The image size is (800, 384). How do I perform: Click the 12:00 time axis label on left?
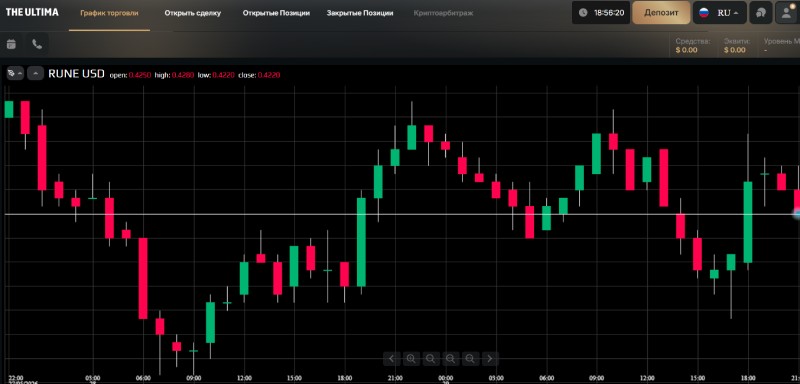point(244,378)
